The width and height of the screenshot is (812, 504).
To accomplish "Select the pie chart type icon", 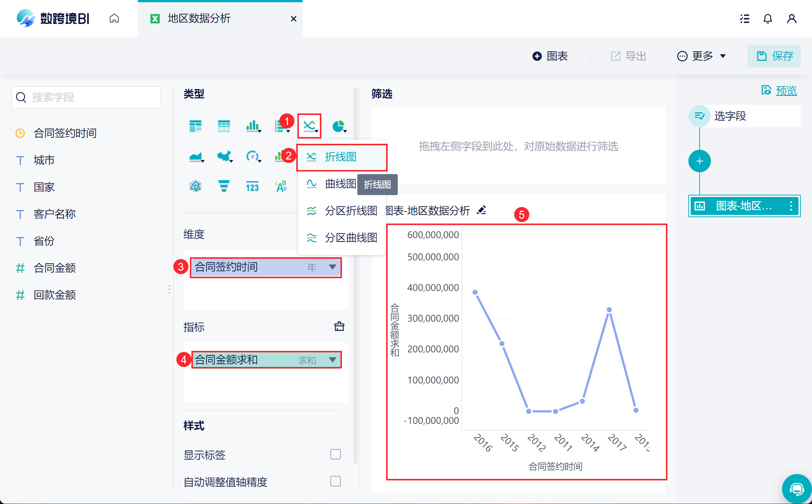I will [x=339, y=126].
